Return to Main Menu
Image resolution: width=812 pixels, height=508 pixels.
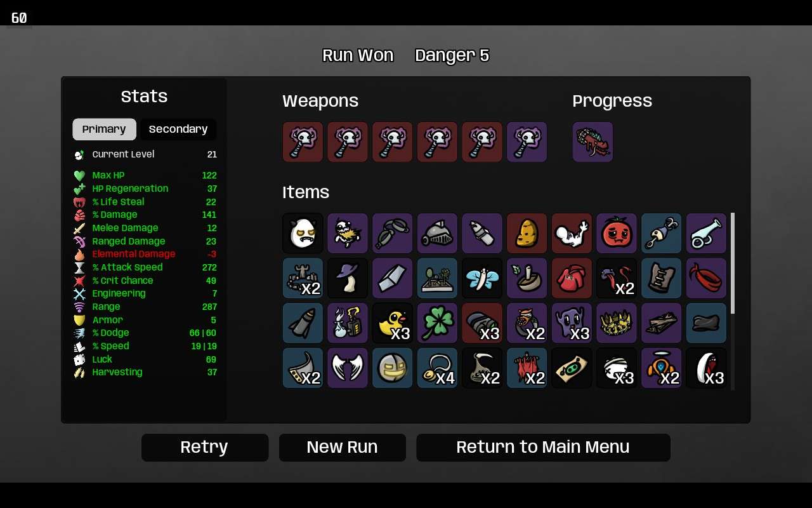point(543,447)
